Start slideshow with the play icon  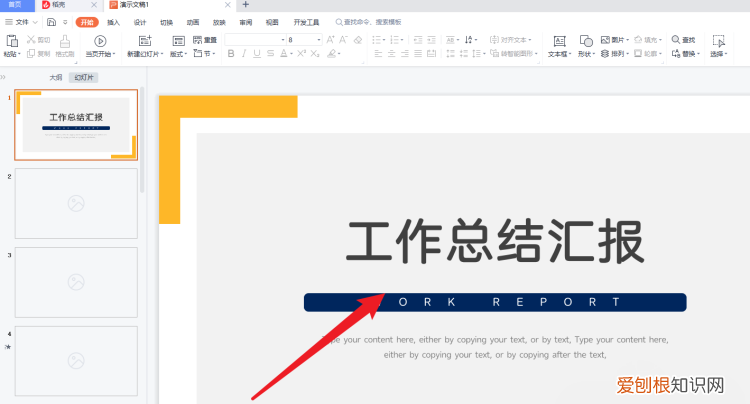[100, 41]
